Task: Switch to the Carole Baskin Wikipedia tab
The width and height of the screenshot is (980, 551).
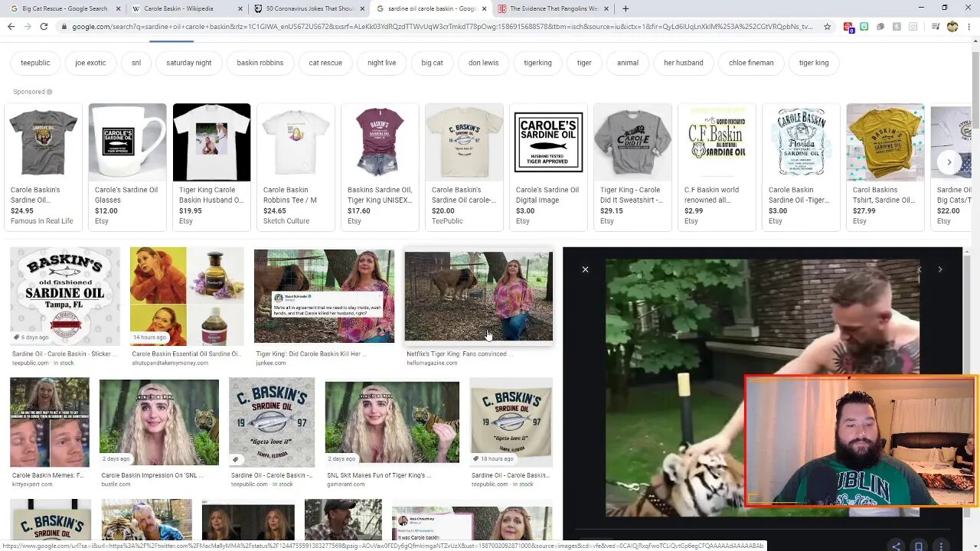Action: tap(186, 8)
